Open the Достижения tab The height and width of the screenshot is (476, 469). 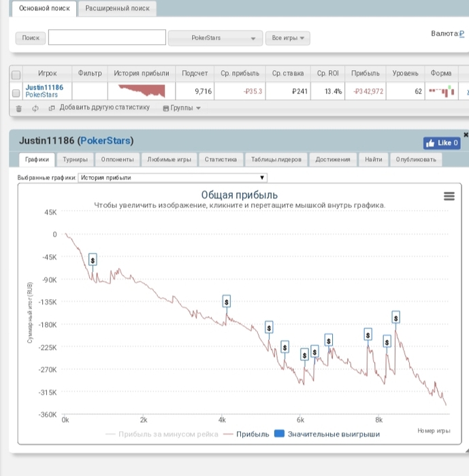coord(333,160)
